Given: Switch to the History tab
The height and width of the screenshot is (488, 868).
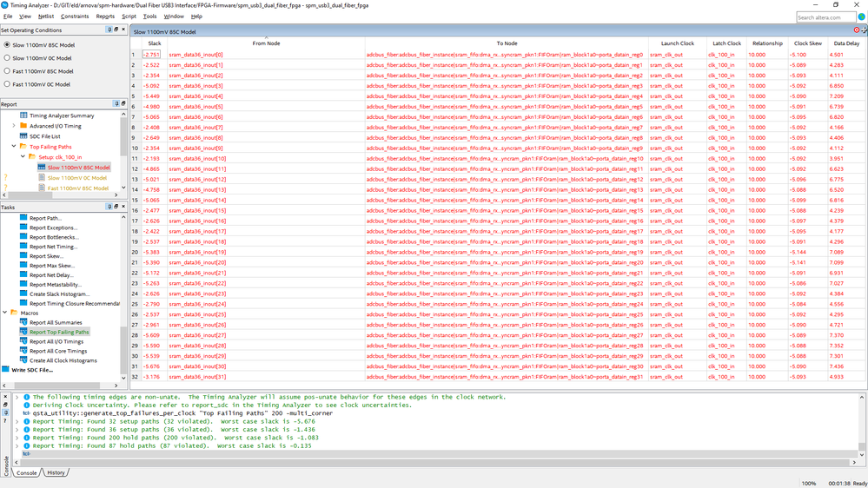Looking at the screenshot, I should point(56,472).
